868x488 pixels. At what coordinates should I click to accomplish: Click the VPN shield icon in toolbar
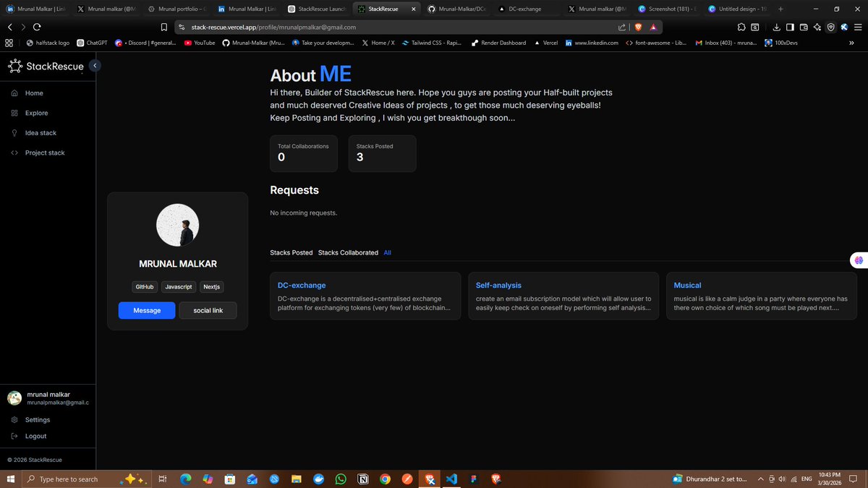coord(830,27)
